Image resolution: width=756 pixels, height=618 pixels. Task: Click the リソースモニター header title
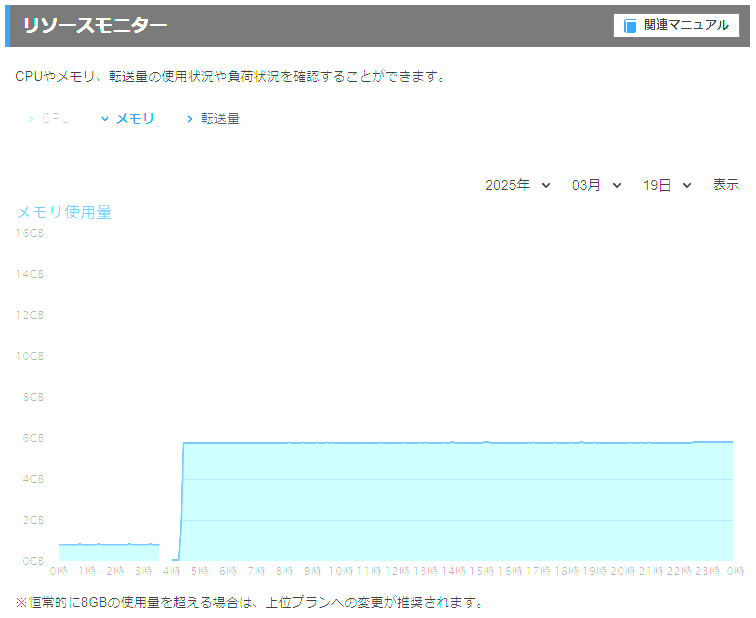95,25
